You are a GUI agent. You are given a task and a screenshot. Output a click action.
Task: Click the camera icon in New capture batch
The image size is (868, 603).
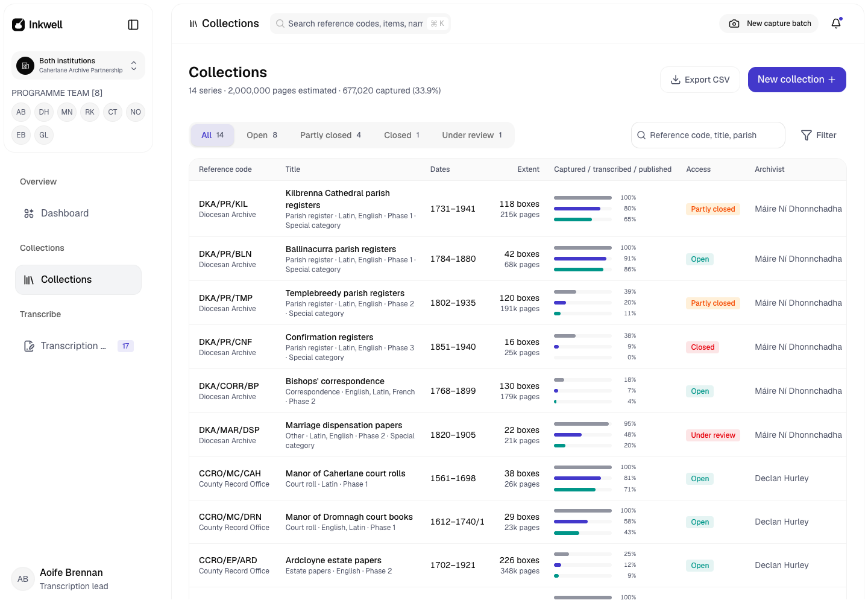click(x=734, y=24)
